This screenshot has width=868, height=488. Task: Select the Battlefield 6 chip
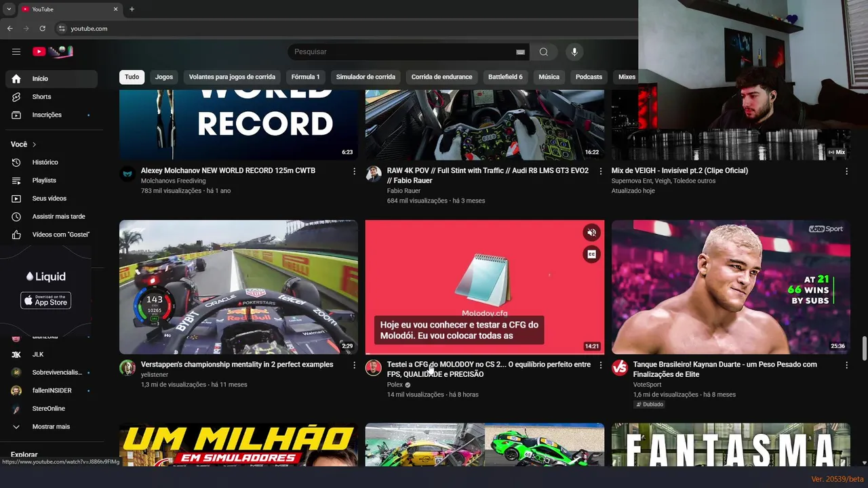click(x=505, y=77)
